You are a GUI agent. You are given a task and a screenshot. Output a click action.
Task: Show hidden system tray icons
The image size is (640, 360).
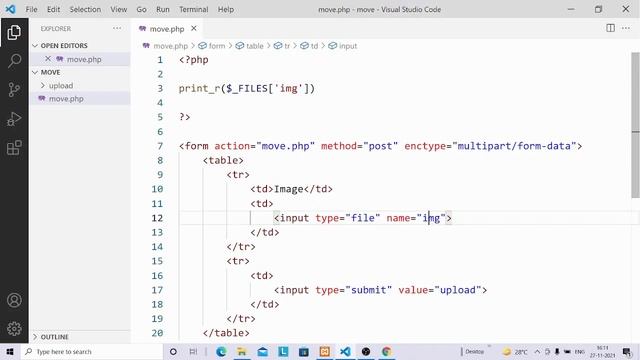tap(537, 351)
